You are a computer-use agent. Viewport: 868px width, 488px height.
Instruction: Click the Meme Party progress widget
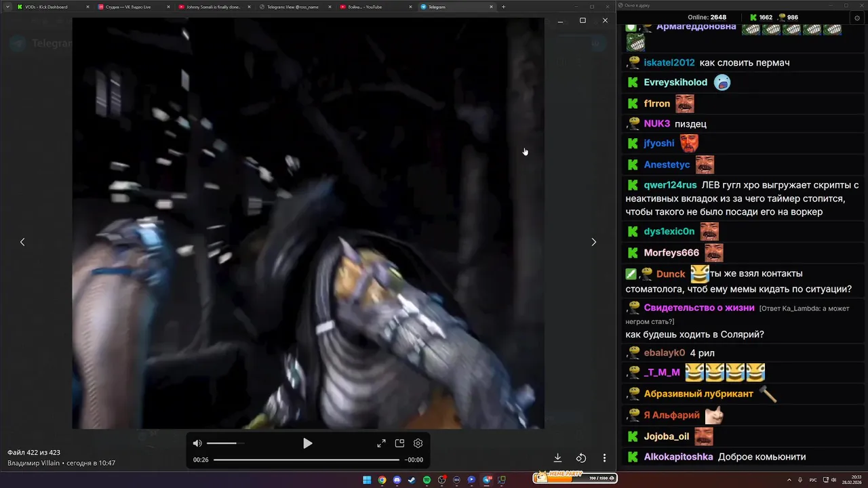(x=575, y=477)
